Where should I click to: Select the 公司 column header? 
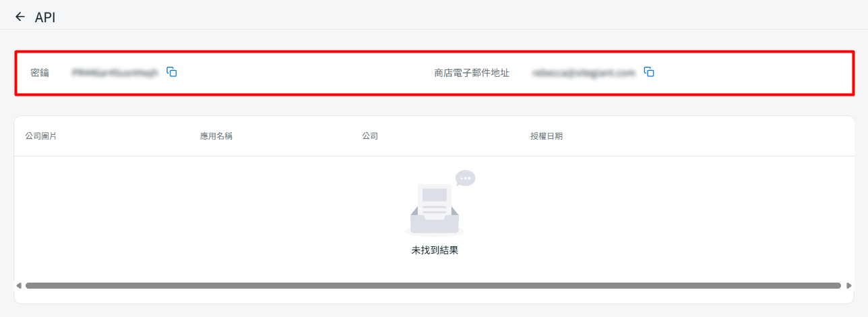(370, 136)
